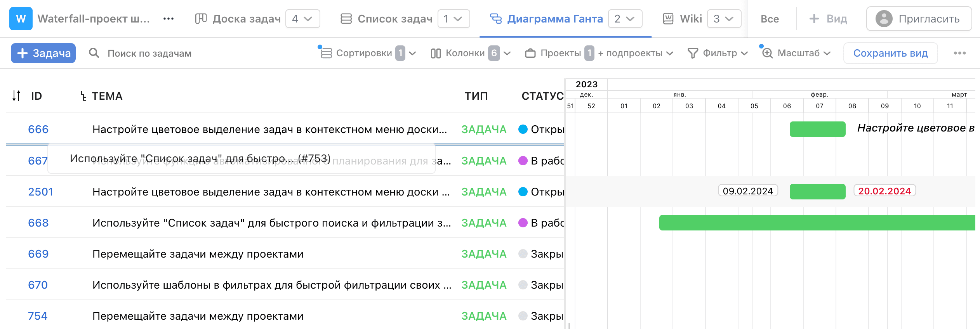Expand the Доска задач count dropdown

click(x=303, y=19)
